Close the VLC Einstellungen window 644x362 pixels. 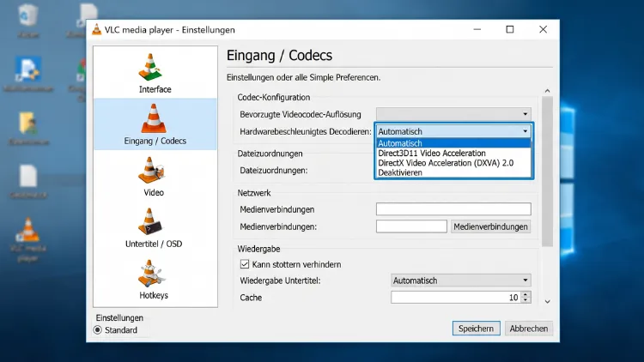(x=543, y=29)
